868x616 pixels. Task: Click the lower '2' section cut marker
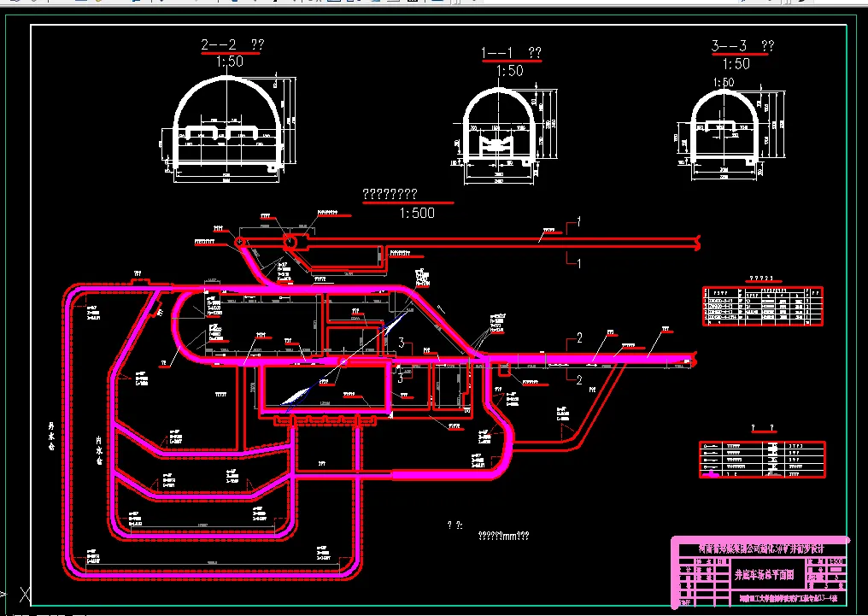[x=579, y=379]
